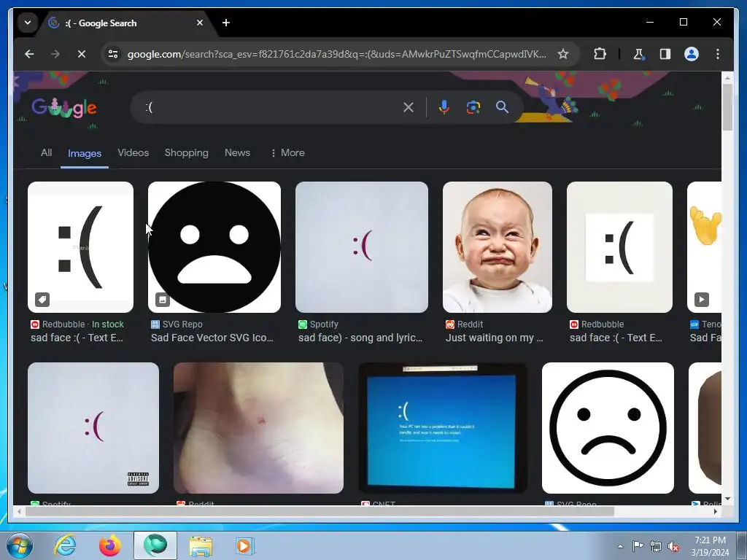
Task: Bookmark this page with the star icon
Action: tap(563, 54)
